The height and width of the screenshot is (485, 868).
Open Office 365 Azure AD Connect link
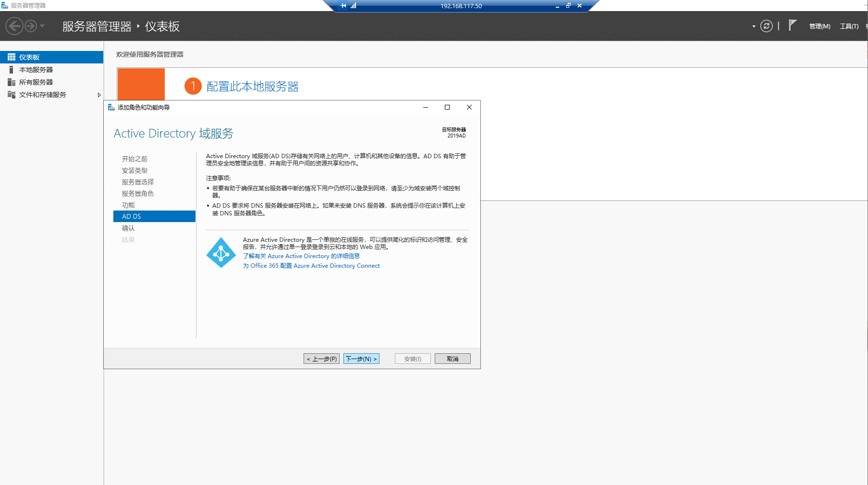pyautogui.click(x=311, y=266)
